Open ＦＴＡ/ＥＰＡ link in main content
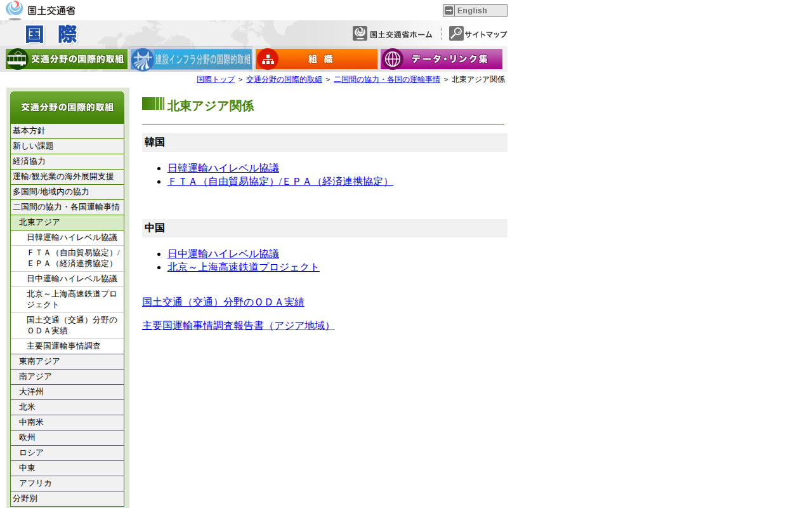The height and width of the screenshot is (508, 812). coord(280,182)
